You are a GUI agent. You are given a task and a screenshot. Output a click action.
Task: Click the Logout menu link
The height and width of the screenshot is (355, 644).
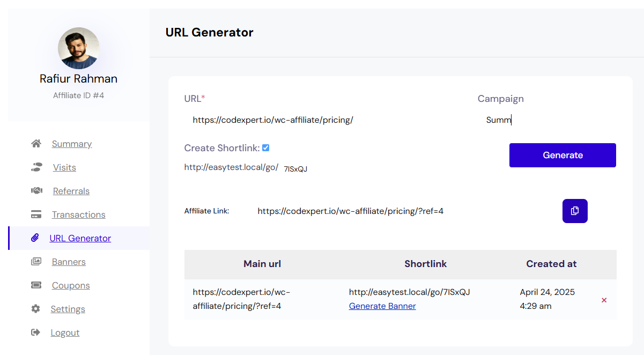(x=65, y=332)
